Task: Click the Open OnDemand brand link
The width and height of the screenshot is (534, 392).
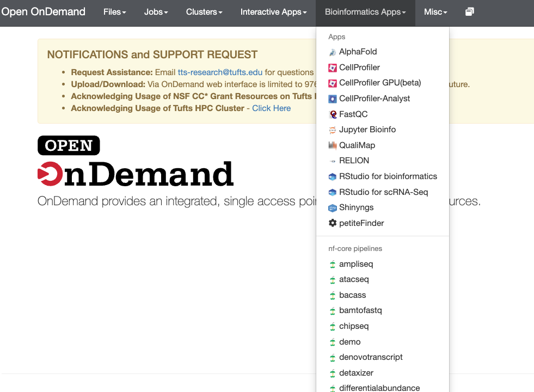Action: (43, 11)
